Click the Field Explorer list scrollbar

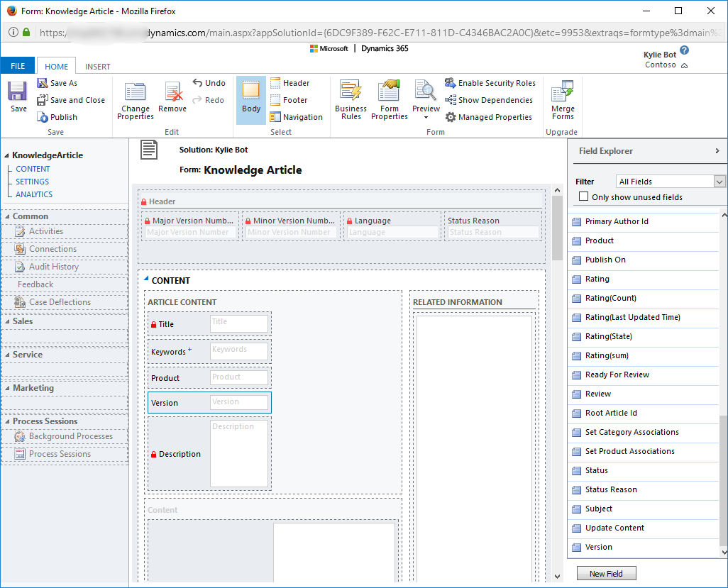[x=723, y=480]
